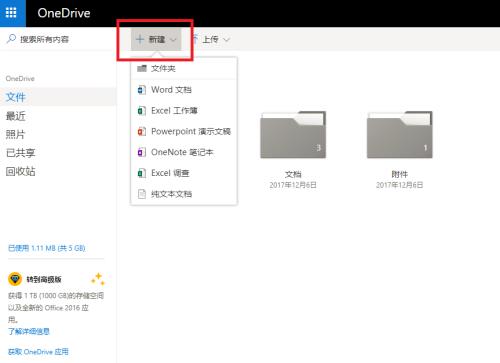Open the 上传 menu
The width and height of the screenshot is (500, 363).
tap(212, 40)
